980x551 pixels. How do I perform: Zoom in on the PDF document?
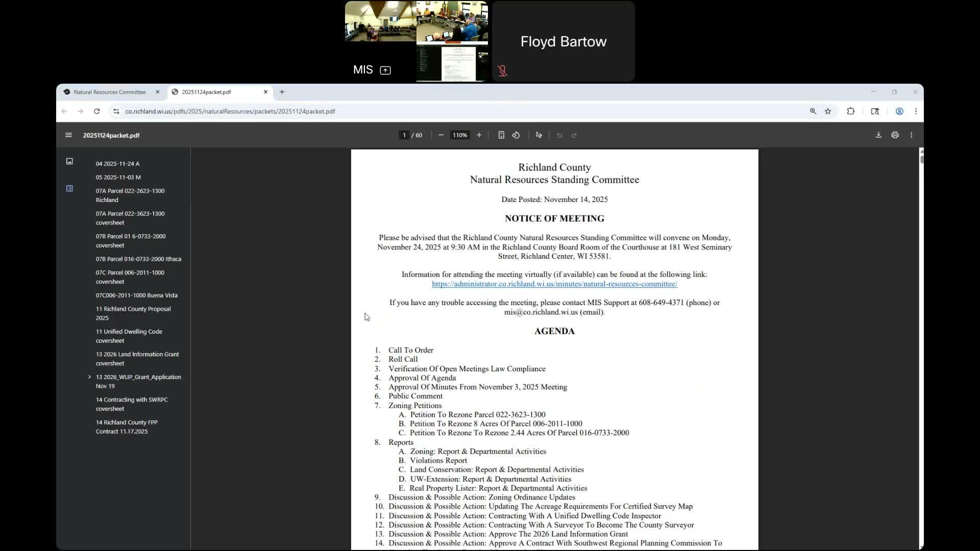coord(479,135)
